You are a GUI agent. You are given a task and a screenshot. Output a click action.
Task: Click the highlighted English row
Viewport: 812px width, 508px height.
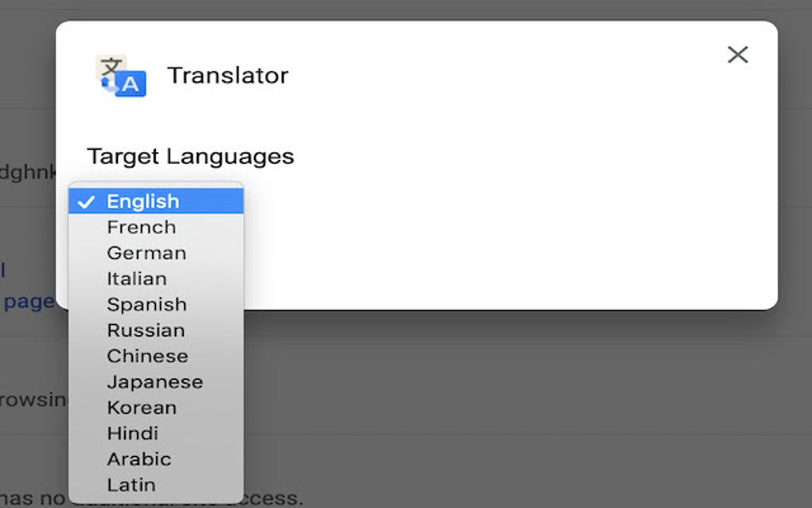click(156, 201)
